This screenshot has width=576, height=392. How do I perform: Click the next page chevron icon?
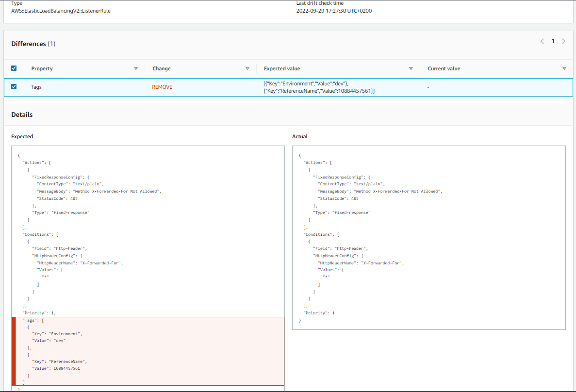(563, 41)
